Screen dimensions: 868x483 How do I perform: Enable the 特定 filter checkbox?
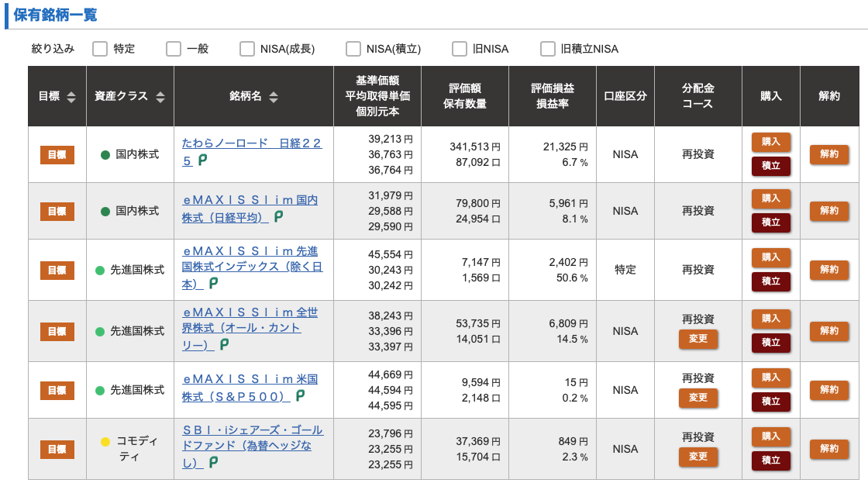[x=100, y=49]
